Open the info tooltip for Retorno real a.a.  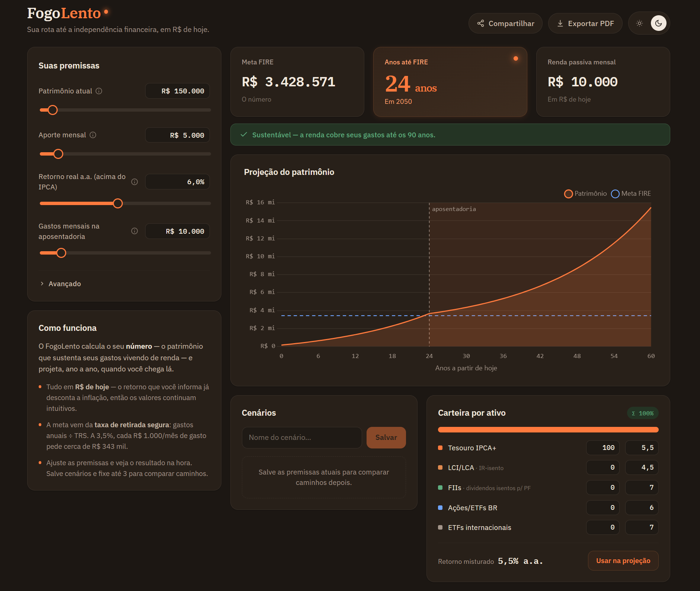[x=135, y=182]
